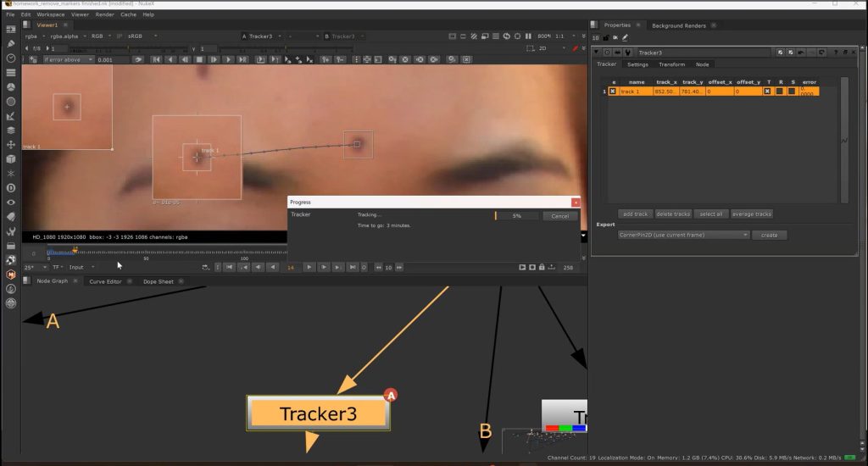Image resolution: width=868 pixels, height=466 pixels.
Task: Collapse the Tracker3 properties panel arrow
Action: (596, 53)
